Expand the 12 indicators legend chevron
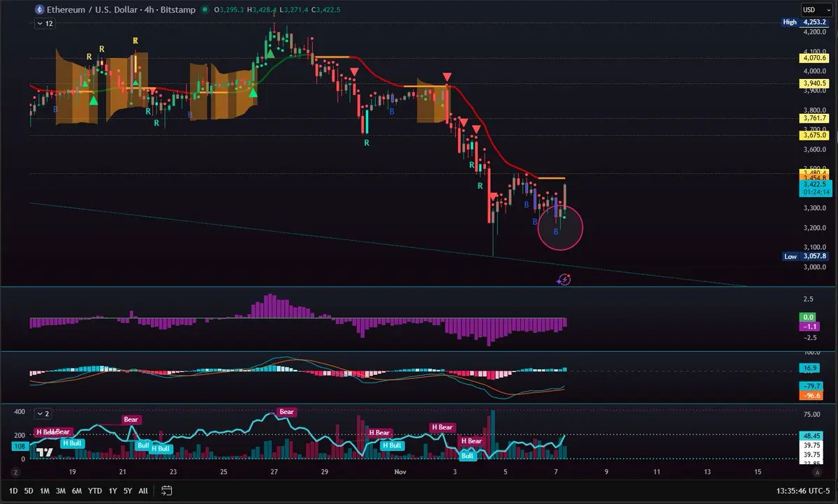This screenshot has width=838, height=504. (x=44, y=23)
